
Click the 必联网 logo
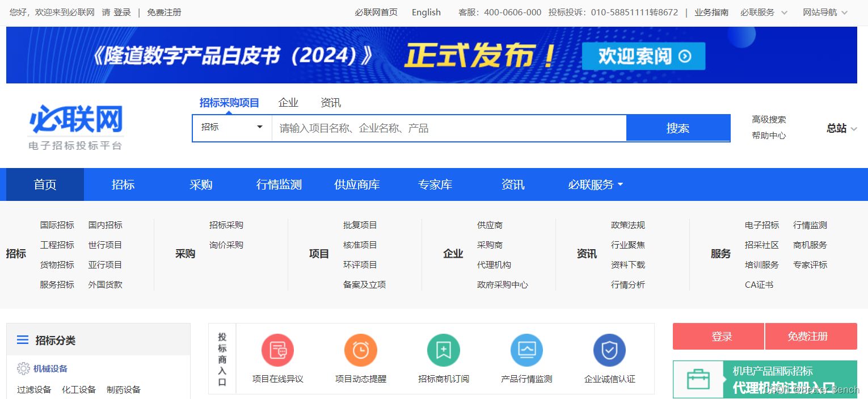pos(76,127)
